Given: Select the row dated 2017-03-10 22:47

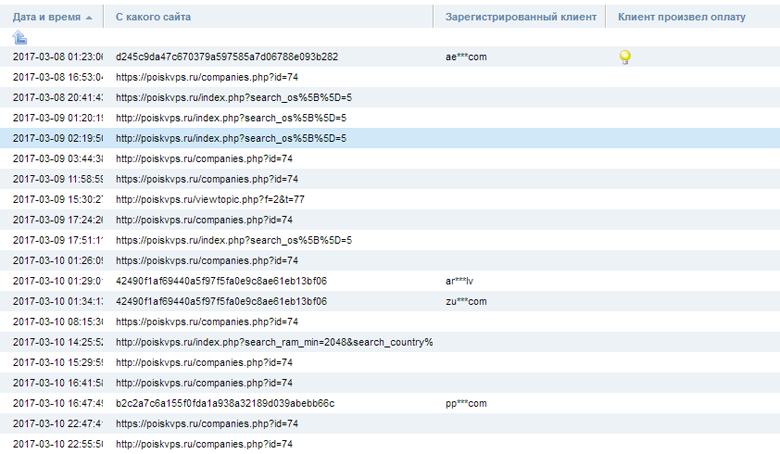Looking at the screenshot, I should click(x=390, y=424).
